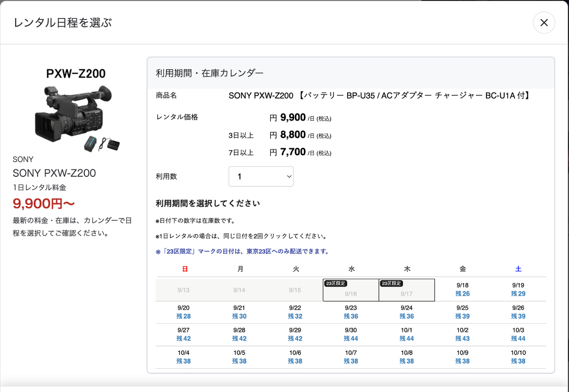Click the 9/17 date marked 23区限定
This screenshot has width=569, height=392.
click(406, 290)
